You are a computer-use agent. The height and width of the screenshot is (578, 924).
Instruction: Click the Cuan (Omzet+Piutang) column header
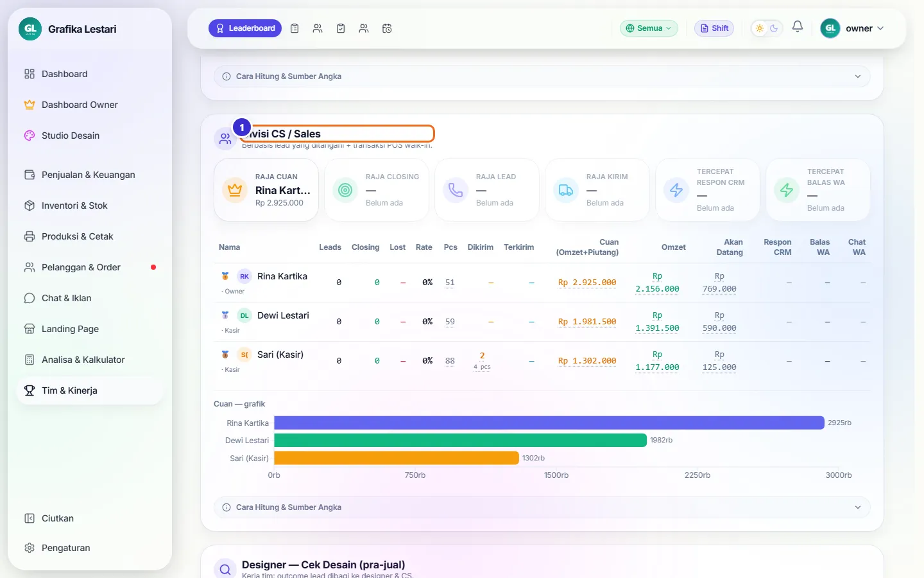tap(587, 247)
